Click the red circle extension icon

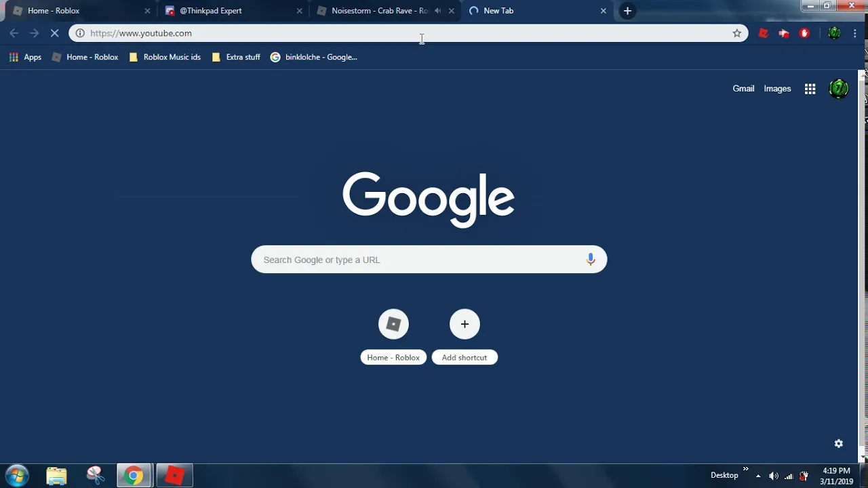(x=805, y=33)
